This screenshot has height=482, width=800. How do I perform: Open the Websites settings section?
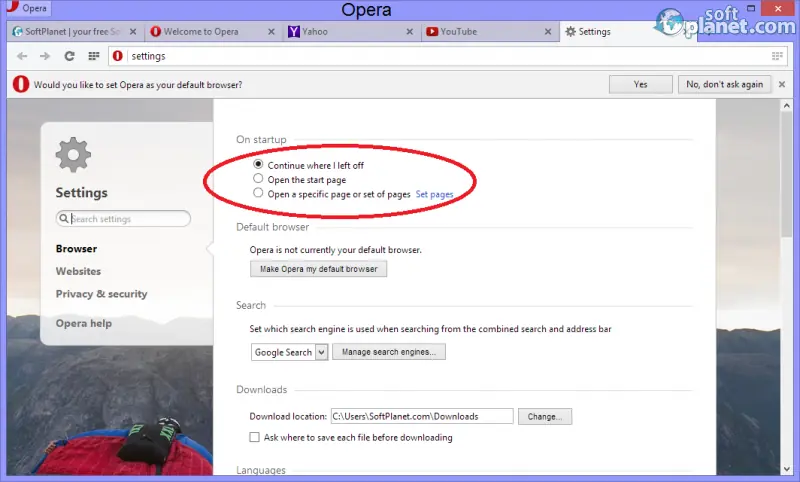pos(78,271)
